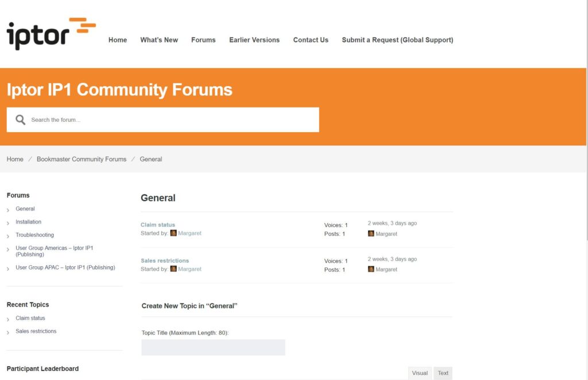The image size is (588, 380).
Task: Open Margaret's profile under Sales restrictions starter
Action: (189, 269)
